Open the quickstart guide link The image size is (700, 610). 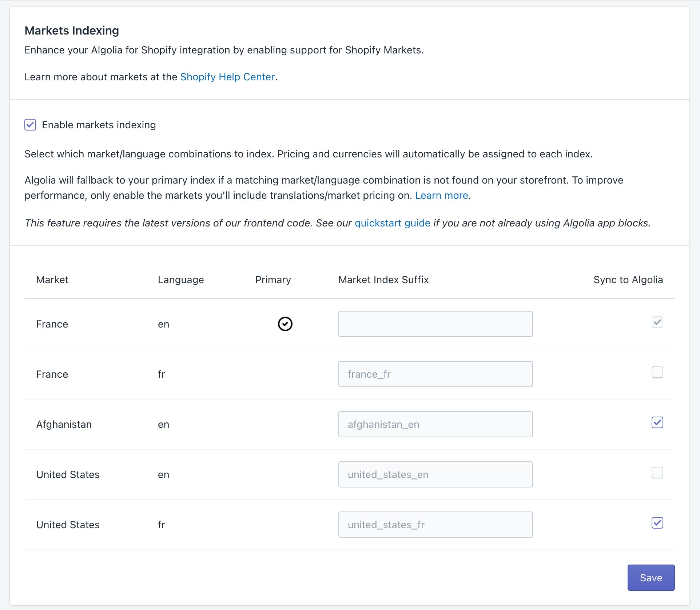[x=392, y=223]
